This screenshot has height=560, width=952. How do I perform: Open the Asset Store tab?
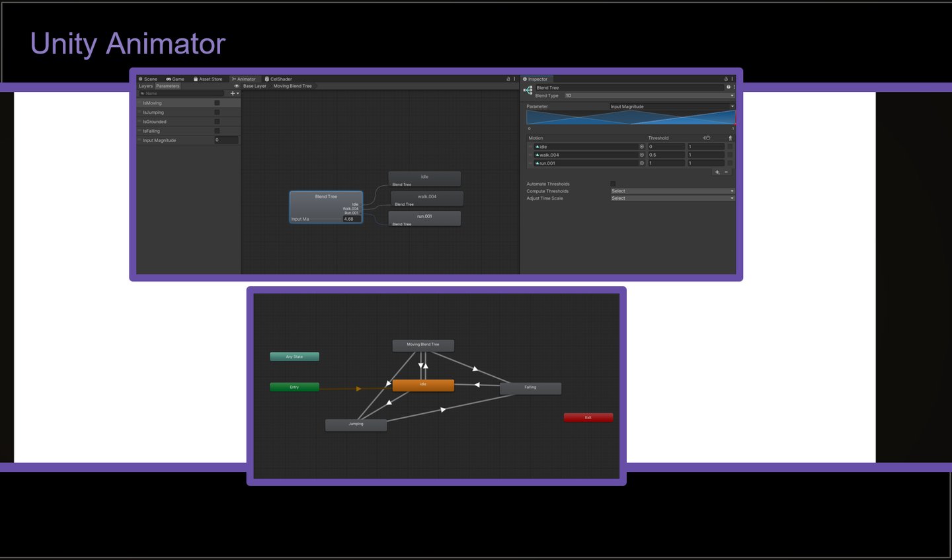[x=208, y=79]
